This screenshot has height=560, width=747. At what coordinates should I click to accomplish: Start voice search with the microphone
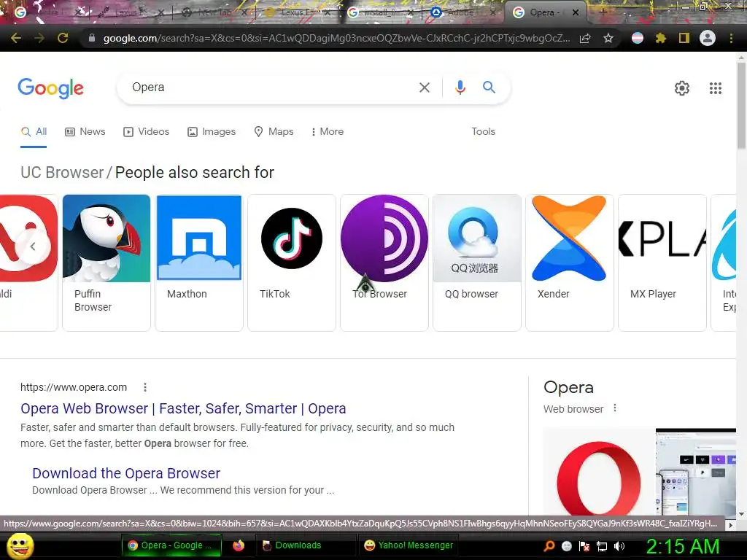tap(460, 87)
